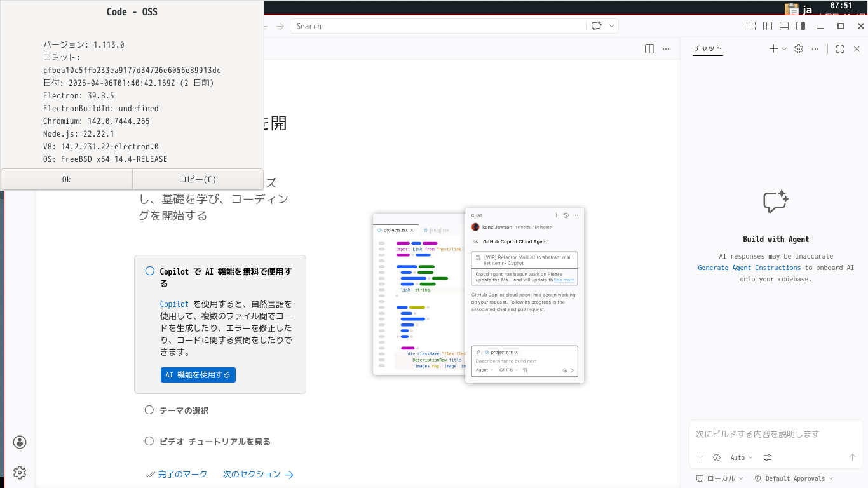
Task: Open editor More Actions ellipsis menu
Action: tap(666, 49)
